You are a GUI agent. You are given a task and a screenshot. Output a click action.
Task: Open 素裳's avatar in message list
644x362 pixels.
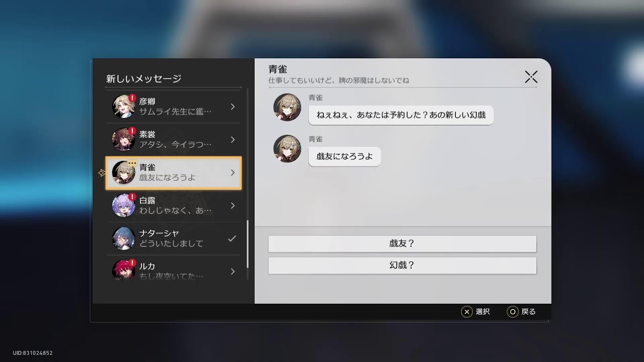(x=123, y=139)
